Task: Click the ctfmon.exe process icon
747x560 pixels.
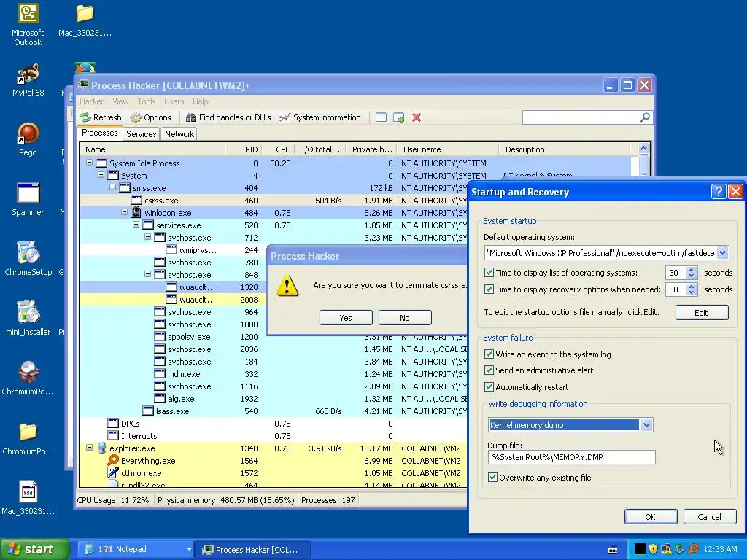Action: 113,472
